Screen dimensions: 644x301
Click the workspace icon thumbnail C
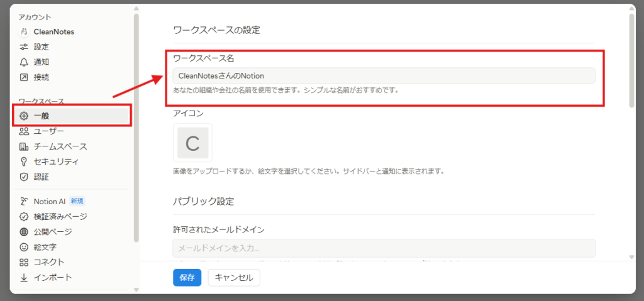coord(192,143)
